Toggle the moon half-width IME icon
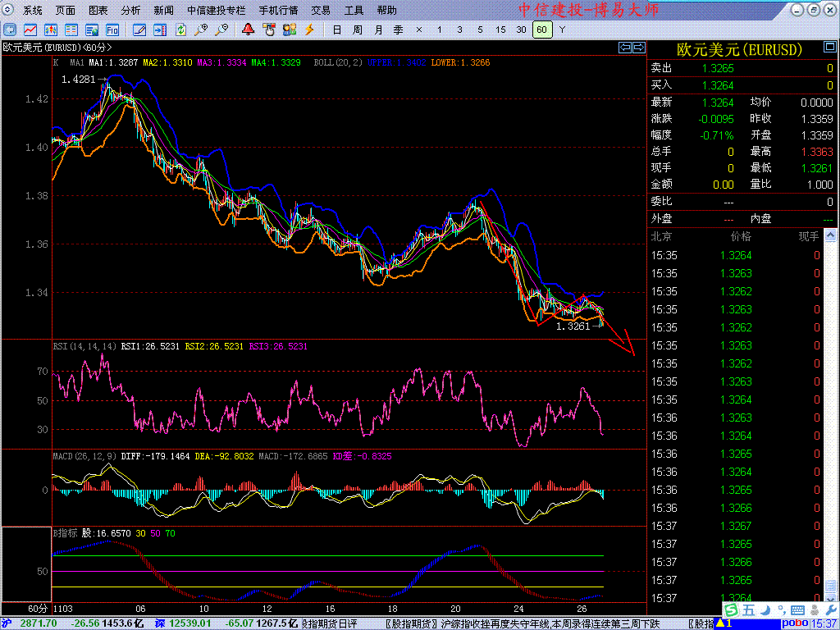 point(765,610)
